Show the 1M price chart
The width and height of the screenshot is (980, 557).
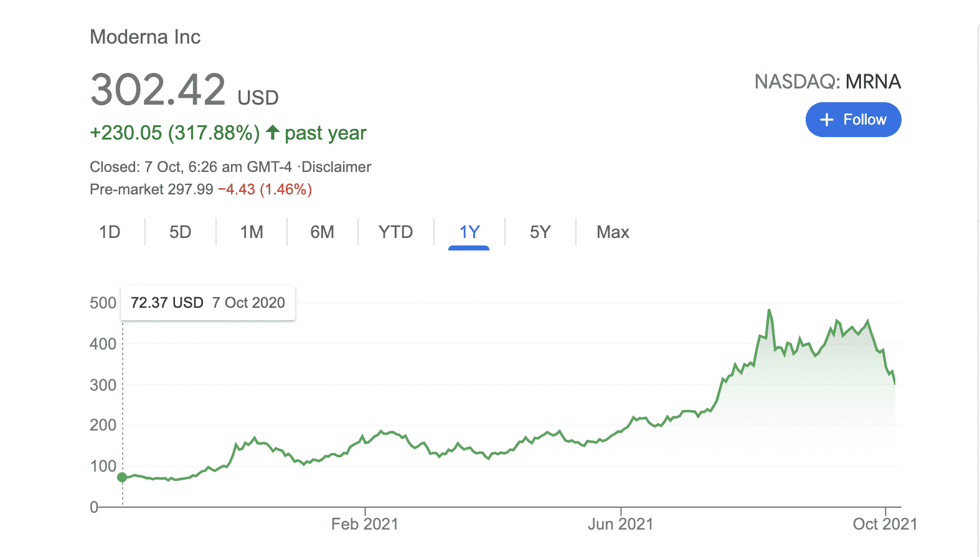click(x=252, y=232)
